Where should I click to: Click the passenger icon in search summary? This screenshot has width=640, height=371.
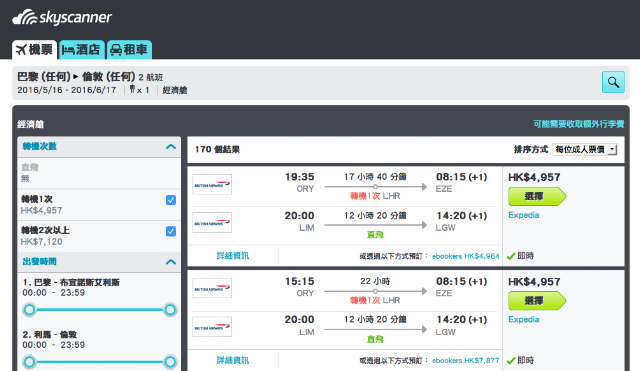click(x=132, y=89)
